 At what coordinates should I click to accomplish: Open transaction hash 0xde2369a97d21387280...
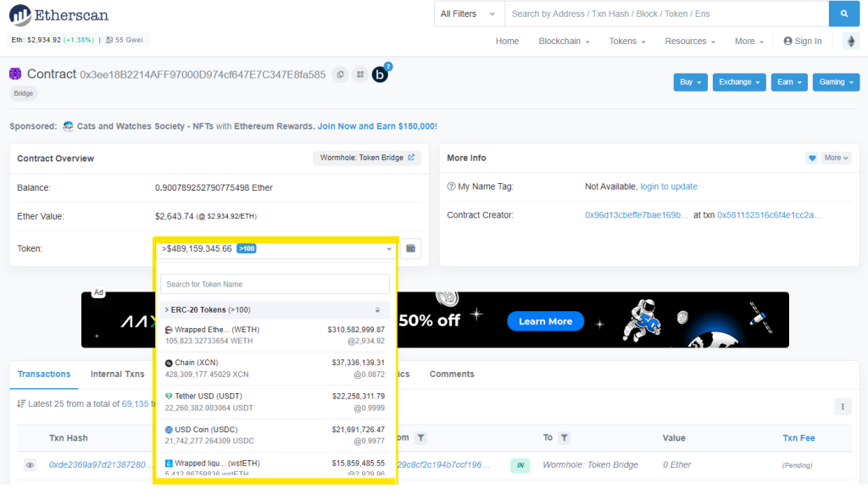pos(100,465)
